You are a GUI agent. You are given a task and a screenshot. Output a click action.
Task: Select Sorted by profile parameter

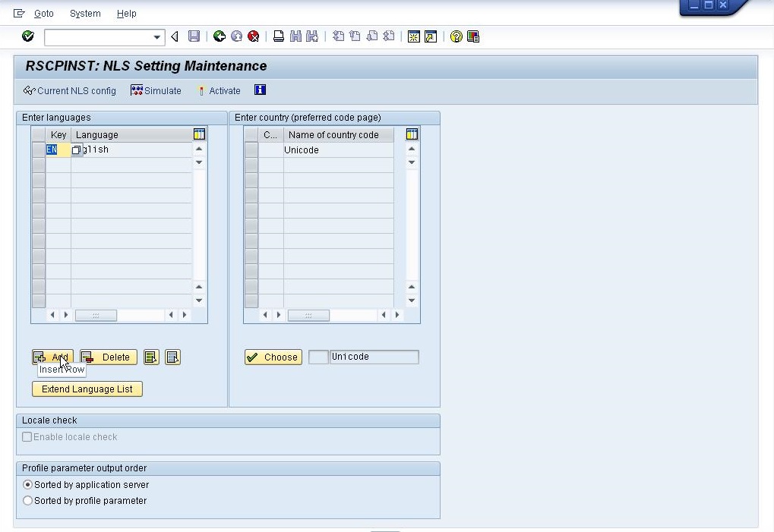(x=27, y=500)
